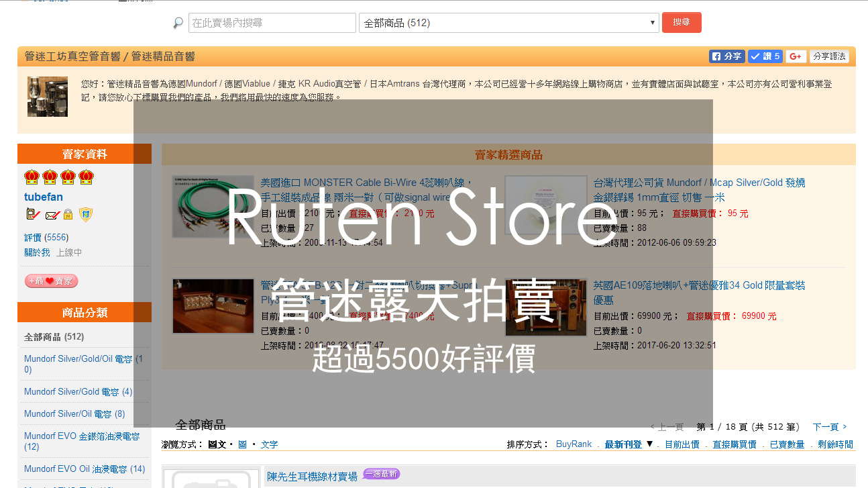The image size is (868, 488).
Task: Select 全部商品 (512) in the category list
Action: pyautogui.click(x=54, y=337)
